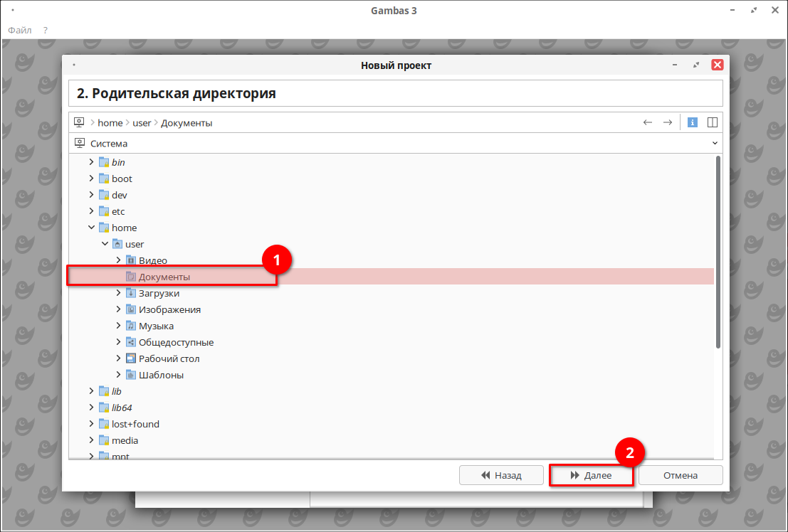The image size is (788, 532).
Task: Click the Общедоступные share folder icon
Action: point(131,342)
